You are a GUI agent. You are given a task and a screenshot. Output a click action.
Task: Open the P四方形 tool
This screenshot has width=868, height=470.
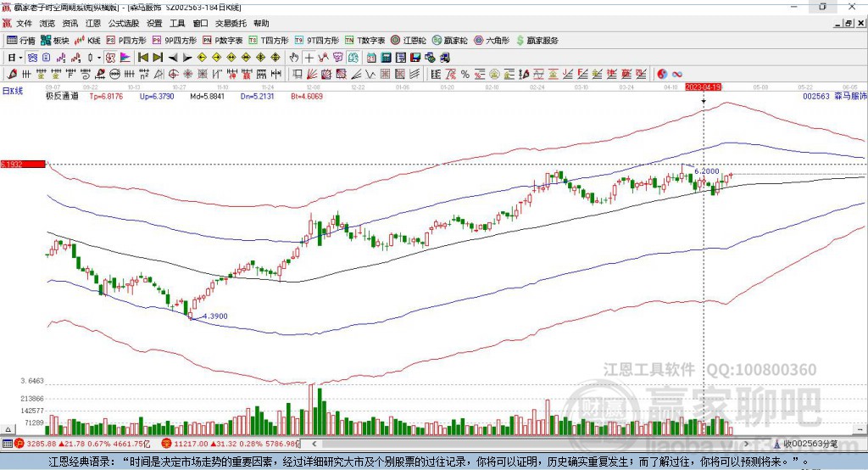[x=126, y=41]
